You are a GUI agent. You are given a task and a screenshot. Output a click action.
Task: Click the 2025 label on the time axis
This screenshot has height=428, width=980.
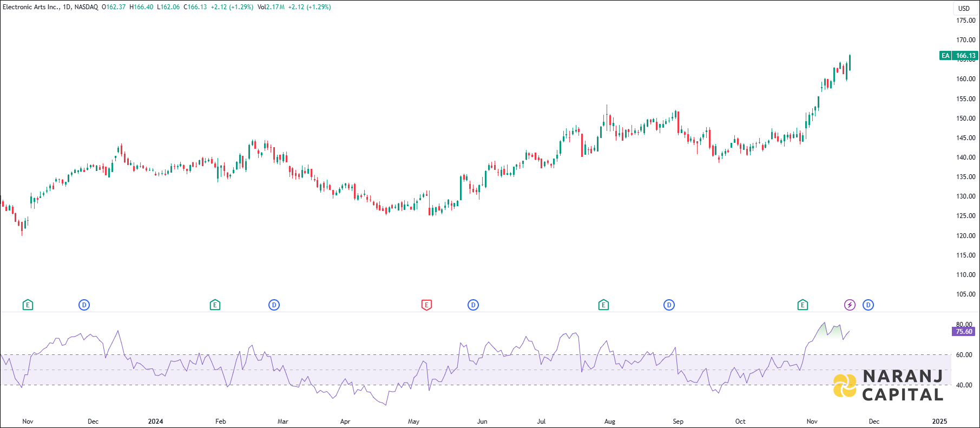(939, 422)
